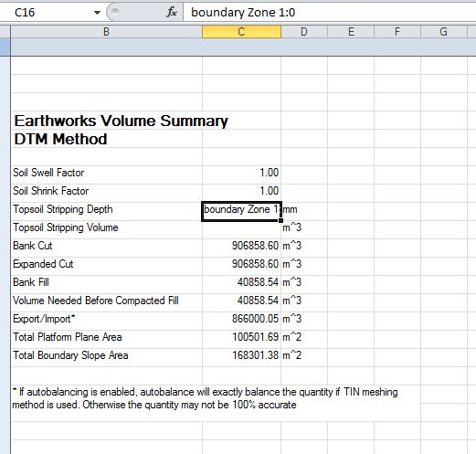The image size is (476, 454).
Task: Click the value 100501.69
Action: (255, 337)
